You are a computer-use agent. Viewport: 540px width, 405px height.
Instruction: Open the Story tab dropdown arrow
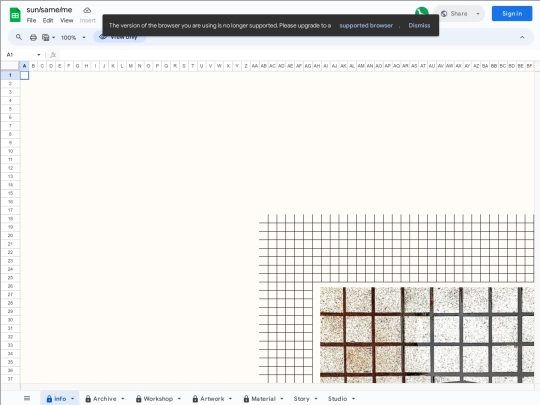coord(316,399)
